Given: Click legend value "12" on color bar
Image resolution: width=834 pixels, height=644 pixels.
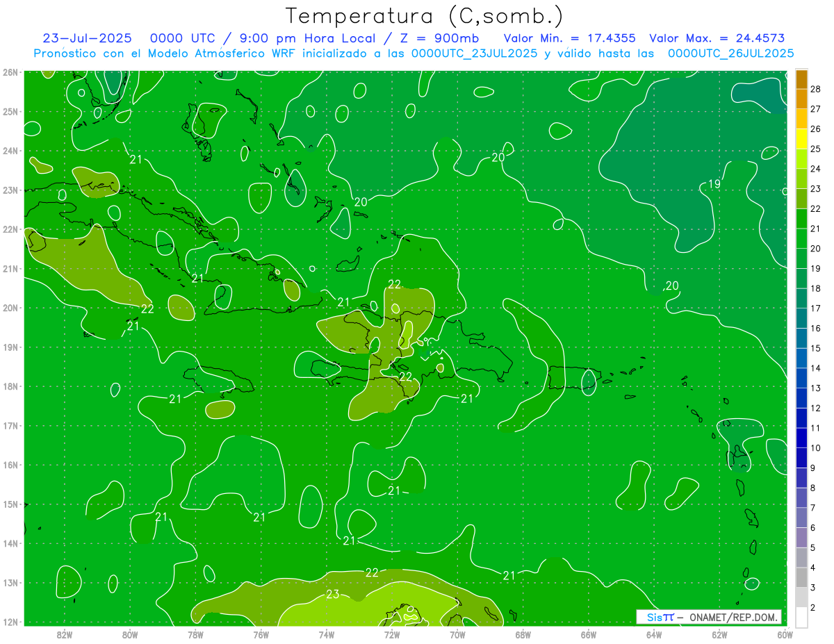Looking at the screenshot, I should [x=815, y=408].
